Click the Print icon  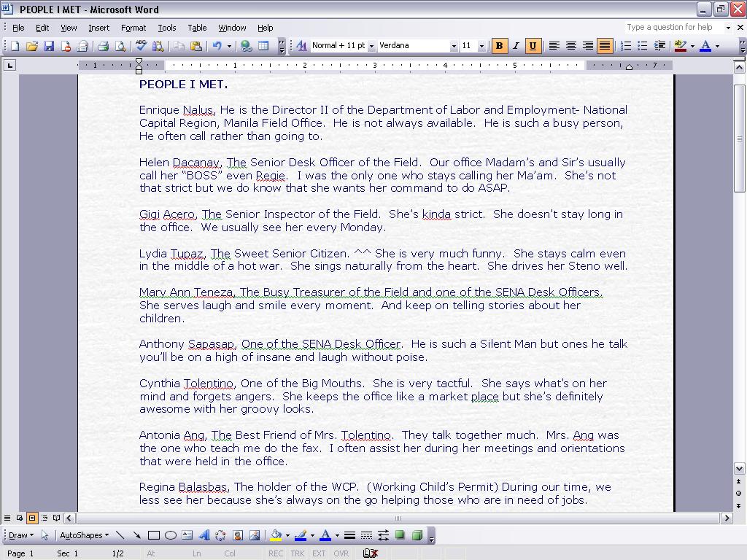tap(103, 46)
